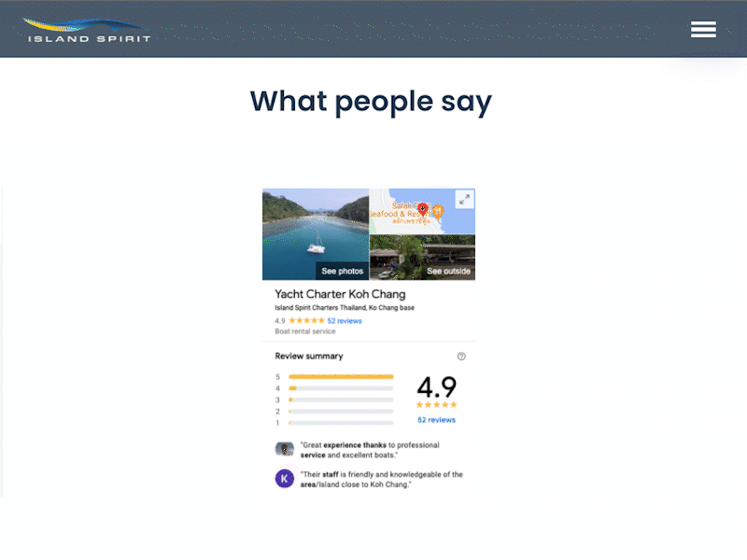
Task: Open the 52 reviews link below 4.9 score
Action: click(436, 420)
